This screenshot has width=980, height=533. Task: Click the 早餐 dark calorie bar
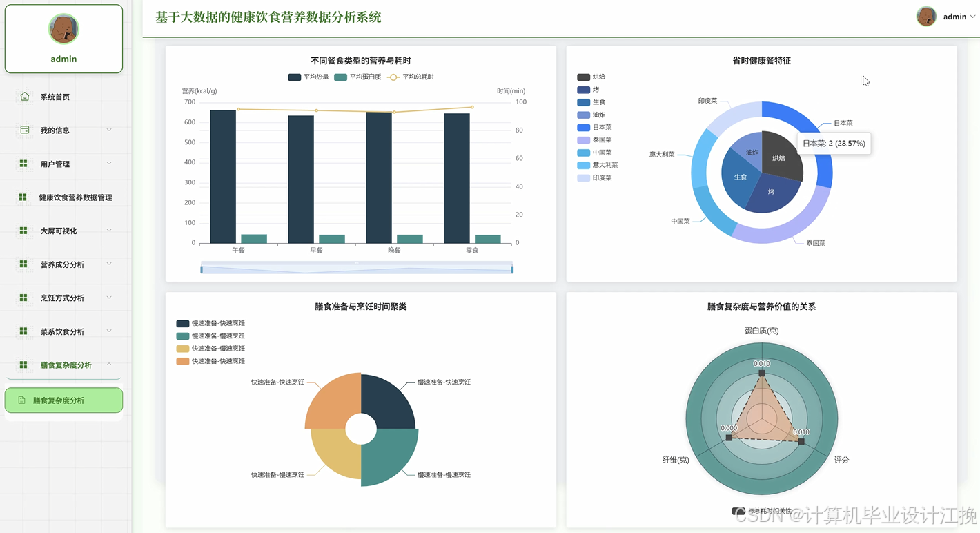tap(301, 180)
